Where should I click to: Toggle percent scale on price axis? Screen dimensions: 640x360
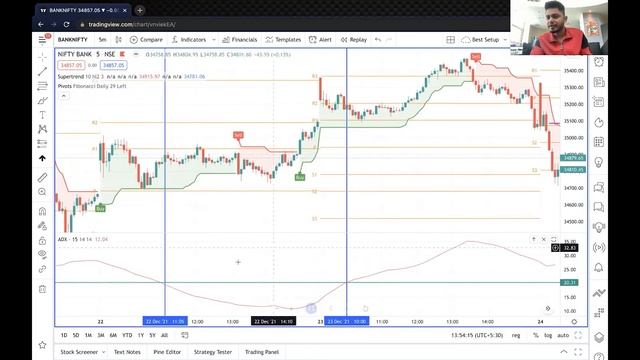(x=536, y=335)
